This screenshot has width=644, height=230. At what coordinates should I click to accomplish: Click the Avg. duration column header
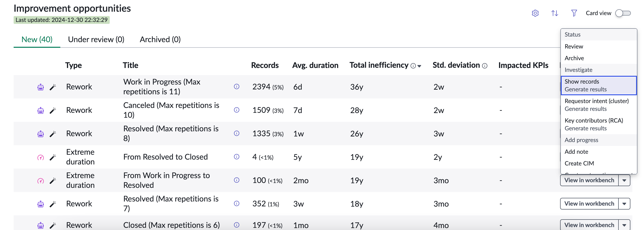click(x=315, y=65)
